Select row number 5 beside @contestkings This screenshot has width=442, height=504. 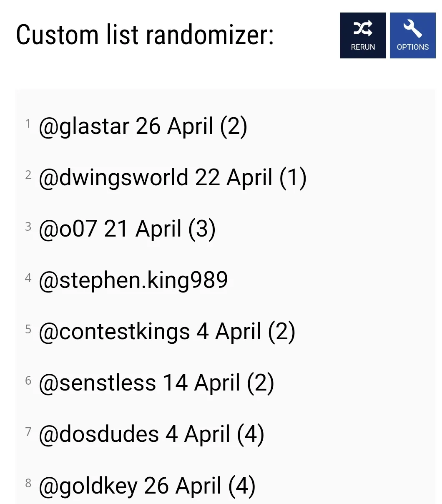pyautogui.click(x=28, y=329)
